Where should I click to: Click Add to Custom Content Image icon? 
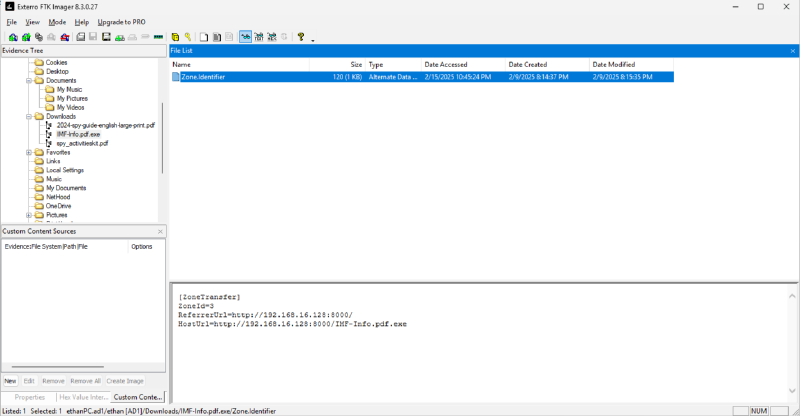click(119, 37)
